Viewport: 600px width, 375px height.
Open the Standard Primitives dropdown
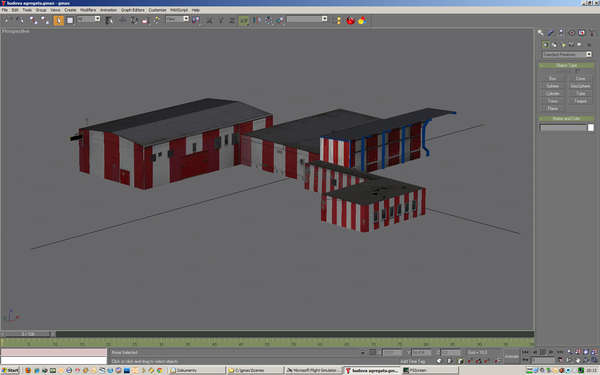(x=567, y=54)
